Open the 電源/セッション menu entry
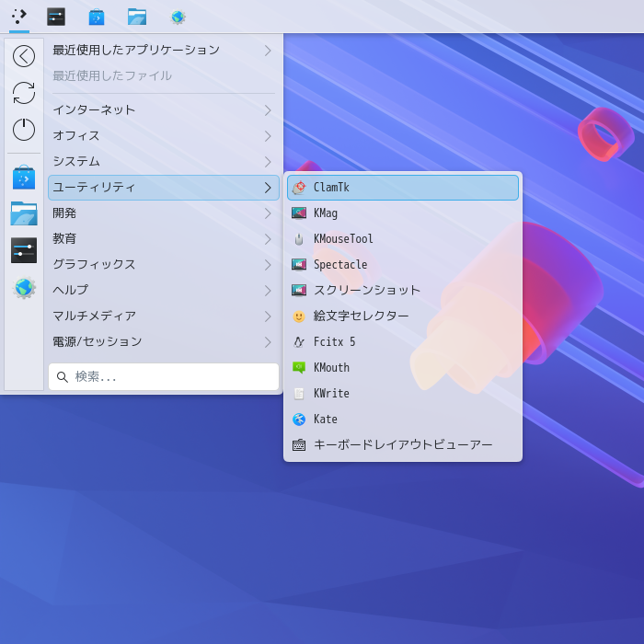 pyautogui.click(x=98, y=342)
